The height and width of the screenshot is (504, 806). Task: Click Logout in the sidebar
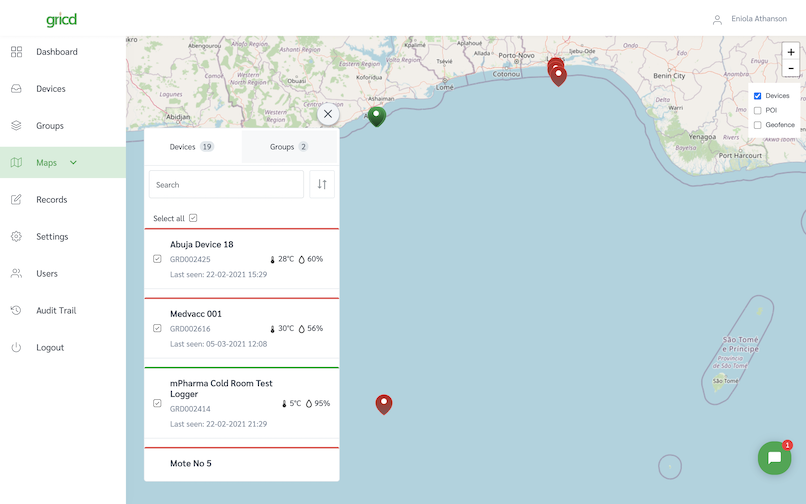coord(50,348)
